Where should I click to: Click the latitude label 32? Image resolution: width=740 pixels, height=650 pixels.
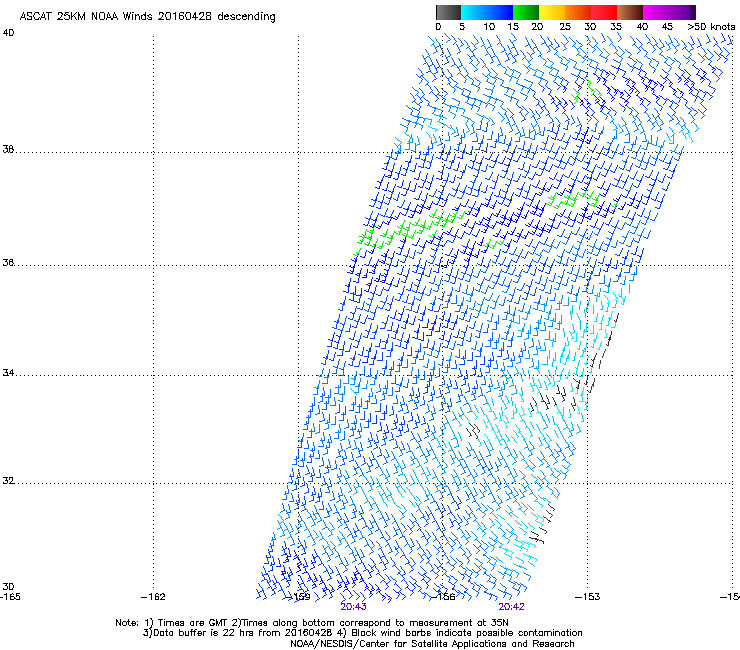8,481
